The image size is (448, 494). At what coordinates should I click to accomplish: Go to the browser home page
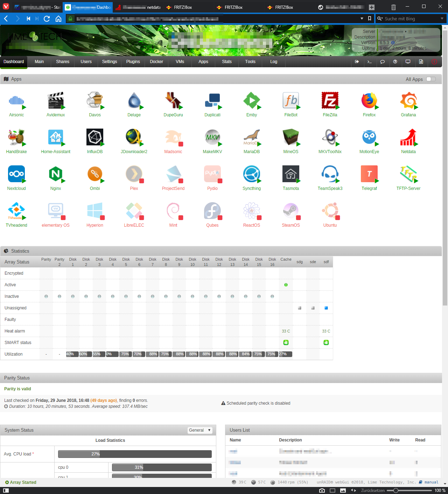58,19
